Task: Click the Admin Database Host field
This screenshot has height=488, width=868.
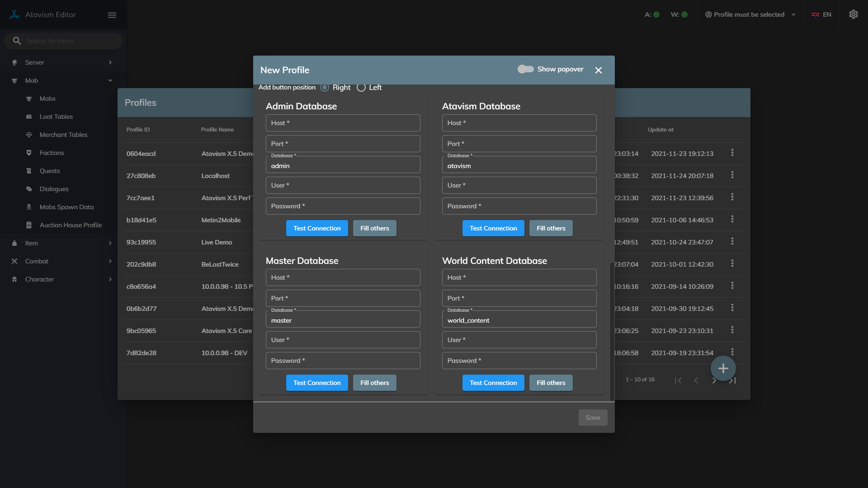Action: coord(343,123)
